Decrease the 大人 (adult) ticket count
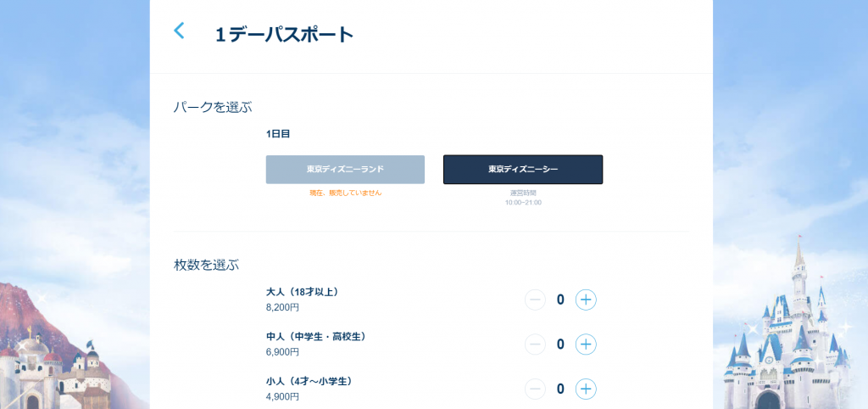This screenshot has width=868, height=409. click(x=535, y=300)
